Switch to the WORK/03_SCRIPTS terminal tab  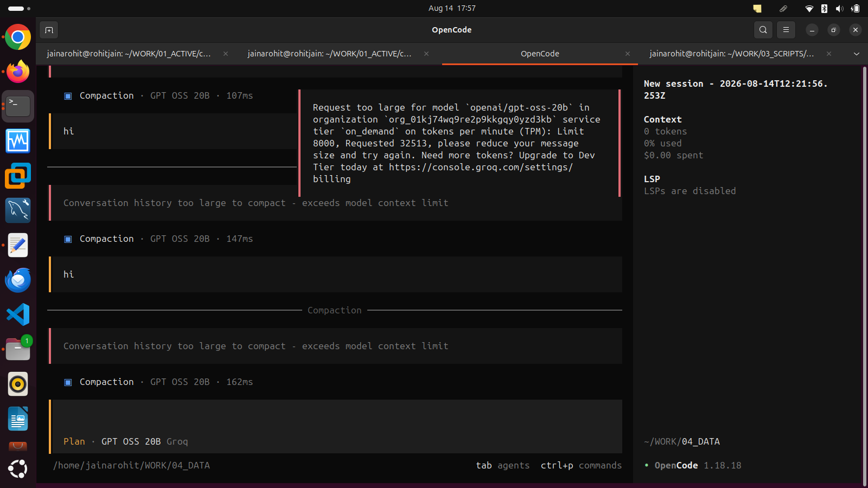[x=731, y=54]
